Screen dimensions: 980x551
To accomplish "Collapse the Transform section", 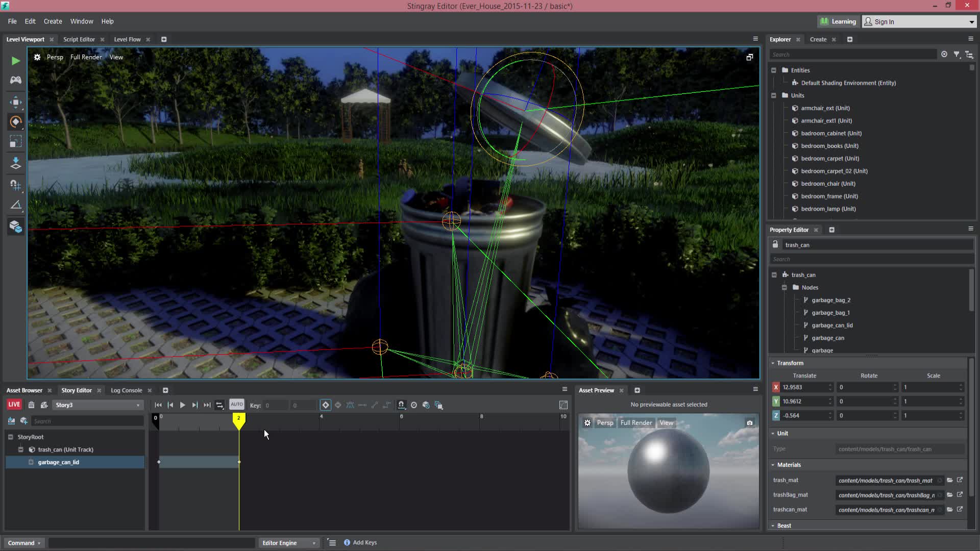I will tap(773, 363).
